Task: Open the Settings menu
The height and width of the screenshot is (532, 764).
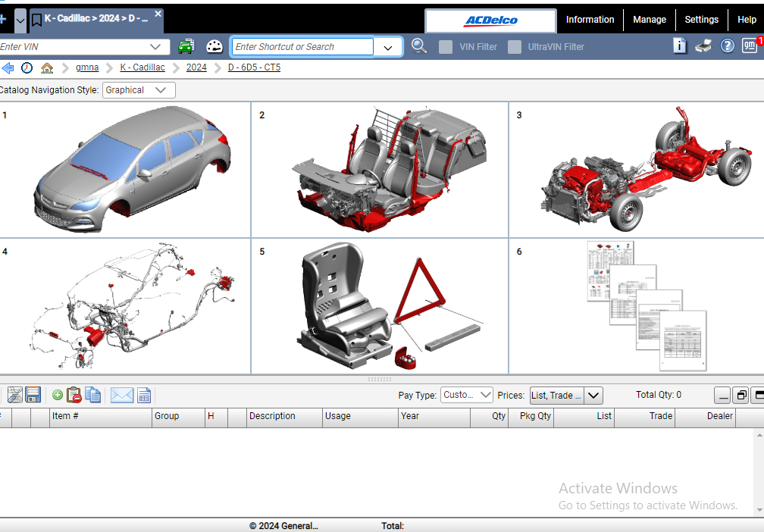Action: point(701,20)
